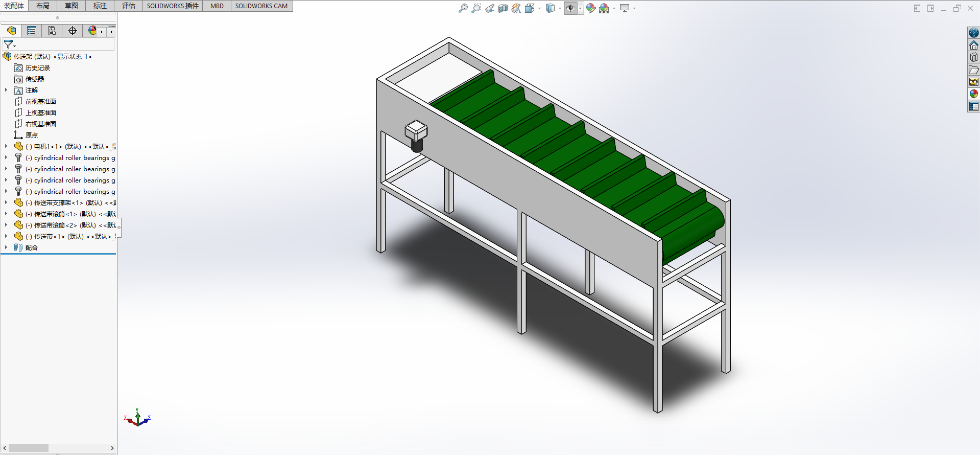This screenshot has width=980, height=455.
Task: Return to the Previous View
Action: click(x=490, y=8)
